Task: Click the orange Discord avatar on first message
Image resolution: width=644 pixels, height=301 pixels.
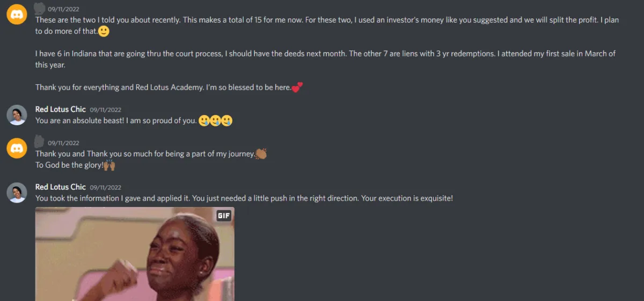Action: pyautogui.click(x=17, y=14)
